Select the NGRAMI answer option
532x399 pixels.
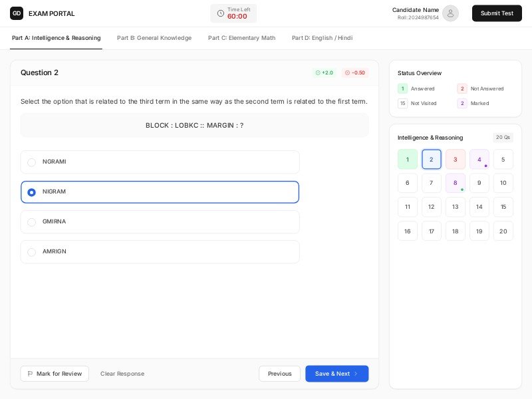[31, 162]
